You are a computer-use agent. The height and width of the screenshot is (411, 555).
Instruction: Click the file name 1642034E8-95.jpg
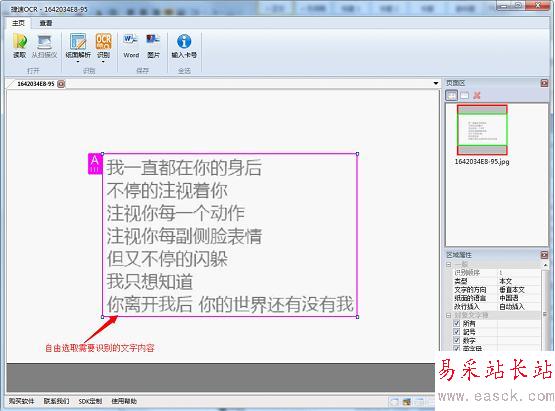pyautogui.click(x=482, y=161)
